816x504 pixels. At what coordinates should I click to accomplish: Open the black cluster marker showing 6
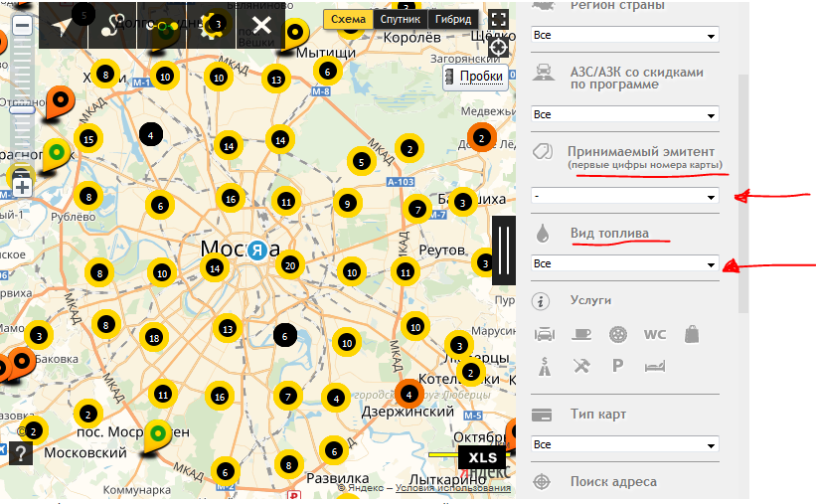pyautogui.click(x=285, y=336)
